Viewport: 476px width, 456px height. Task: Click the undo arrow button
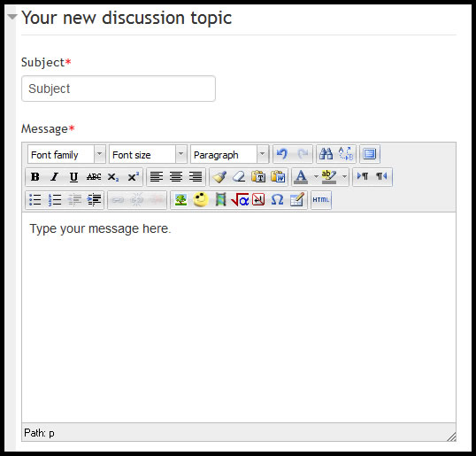282,154
